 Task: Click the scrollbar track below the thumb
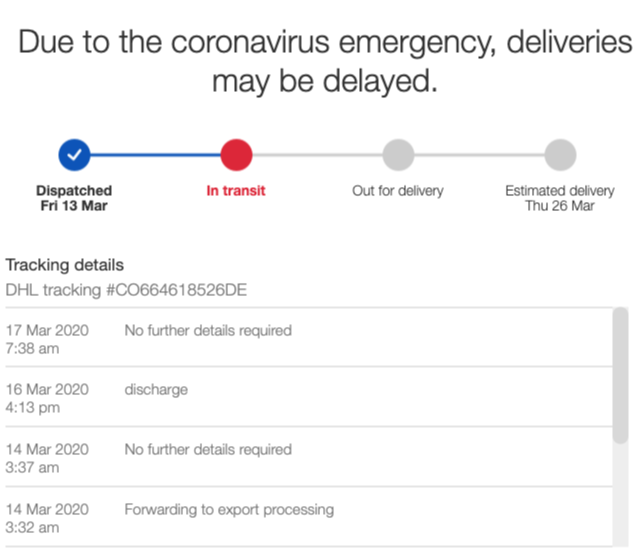pos(621,495)
